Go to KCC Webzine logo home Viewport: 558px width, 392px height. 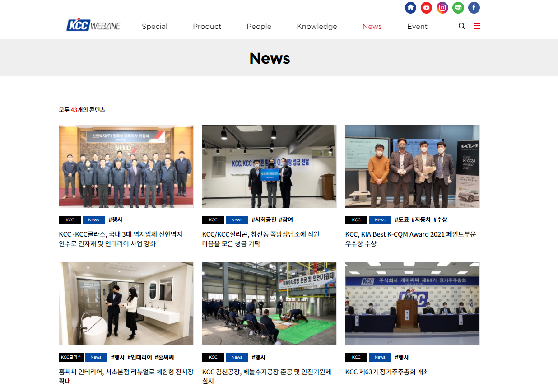93,25
